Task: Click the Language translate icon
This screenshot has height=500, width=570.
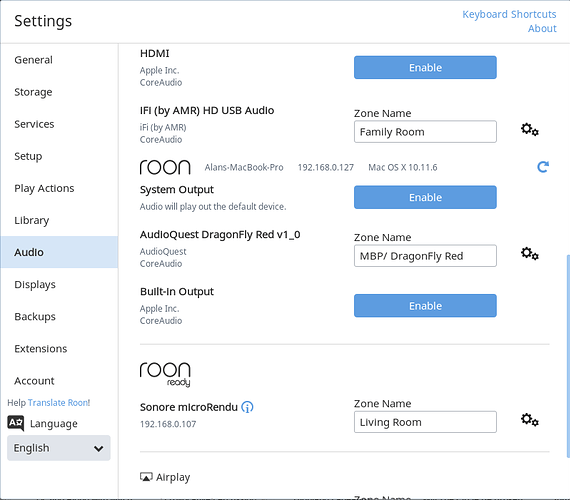Action: pyautogui.click(x=16, y=423)
